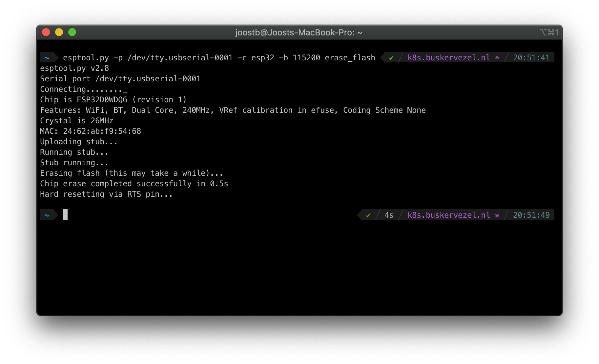Click the kubernetes helm icon next to 20:51:49
The width and height of the screenshot is (599, 364).
point(497,215)
